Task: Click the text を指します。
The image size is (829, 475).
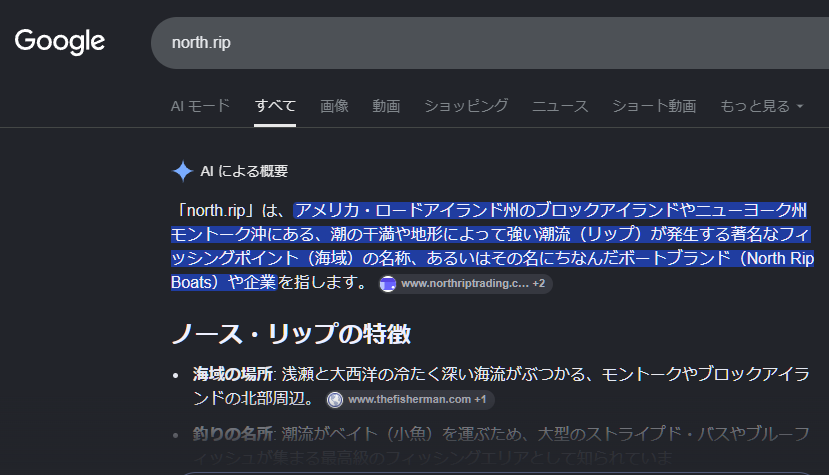Action: coord(322,282)
